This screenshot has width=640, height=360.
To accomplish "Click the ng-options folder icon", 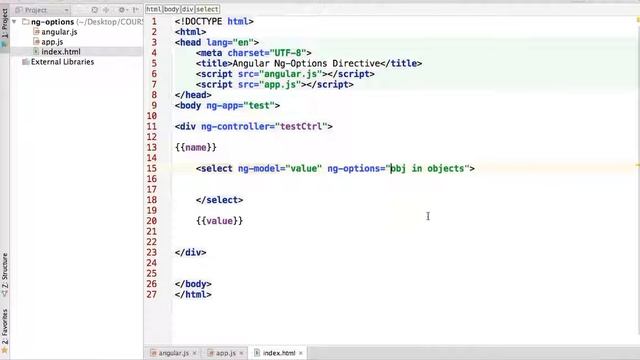I will click(26, 21).
